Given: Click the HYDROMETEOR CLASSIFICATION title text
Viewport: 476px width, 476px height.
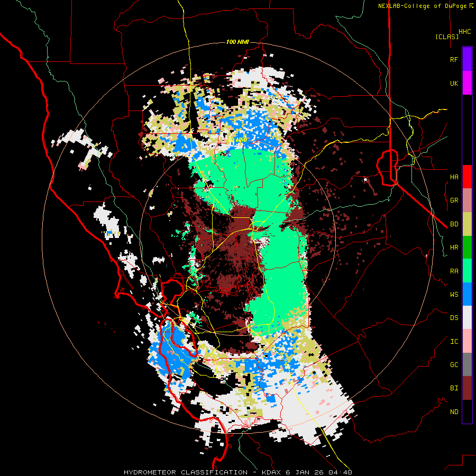Looking at the screenshot, I should [x=186, y=472].
